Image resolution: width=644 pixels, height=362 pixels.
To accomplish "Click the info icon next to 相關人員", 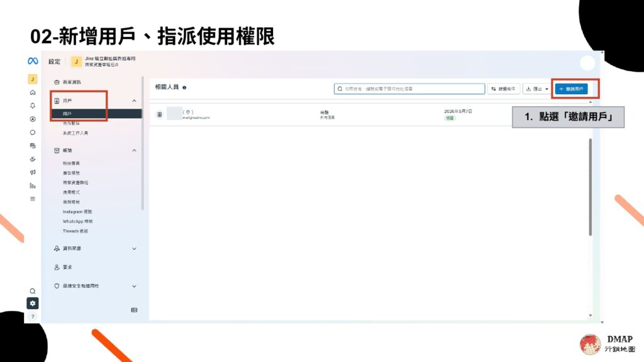I will (184, 87).
